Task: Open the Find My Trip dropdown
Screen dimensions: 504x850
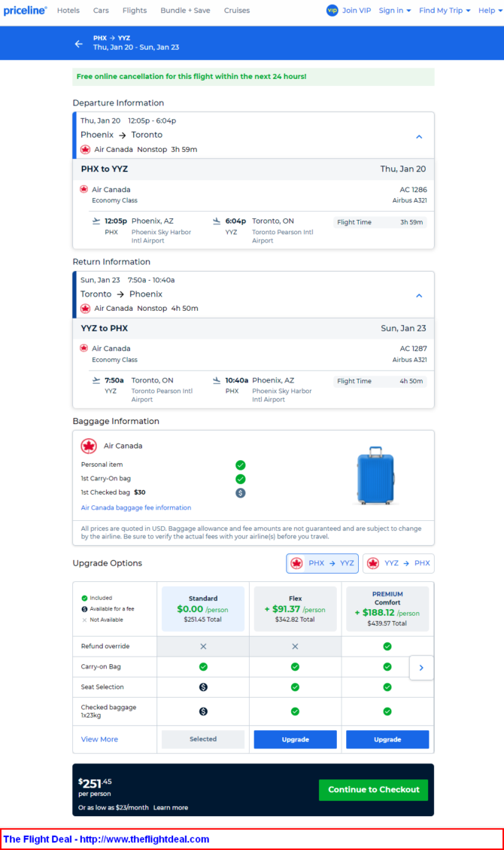Action: (x=445, y=11)
